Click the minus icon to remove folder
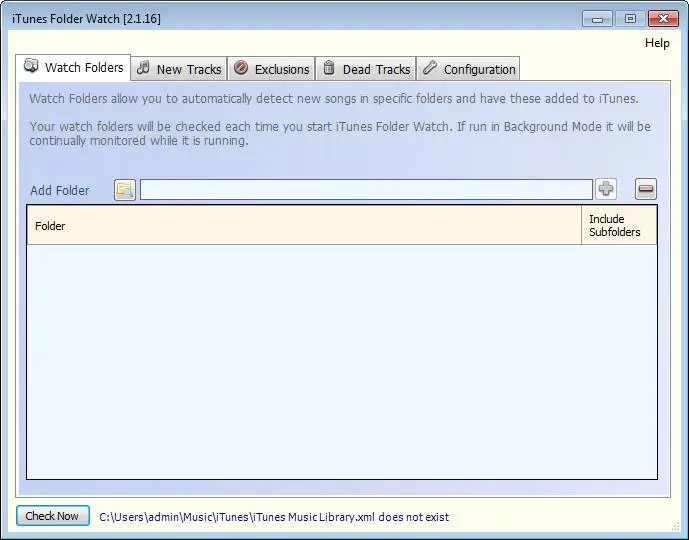Screen dimensions: 689x540 646,189
